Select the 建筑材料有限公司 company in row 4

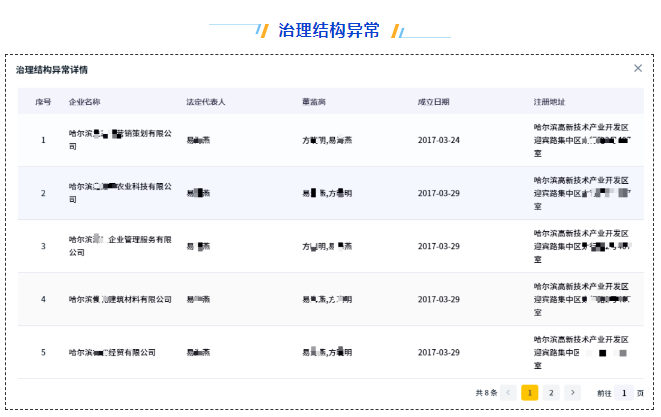(120, 299)
